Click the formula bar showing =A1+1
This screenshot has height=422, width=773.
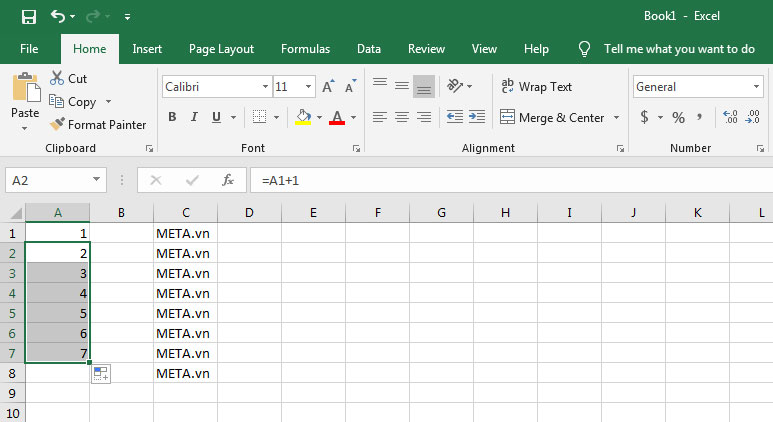(511, 180)
